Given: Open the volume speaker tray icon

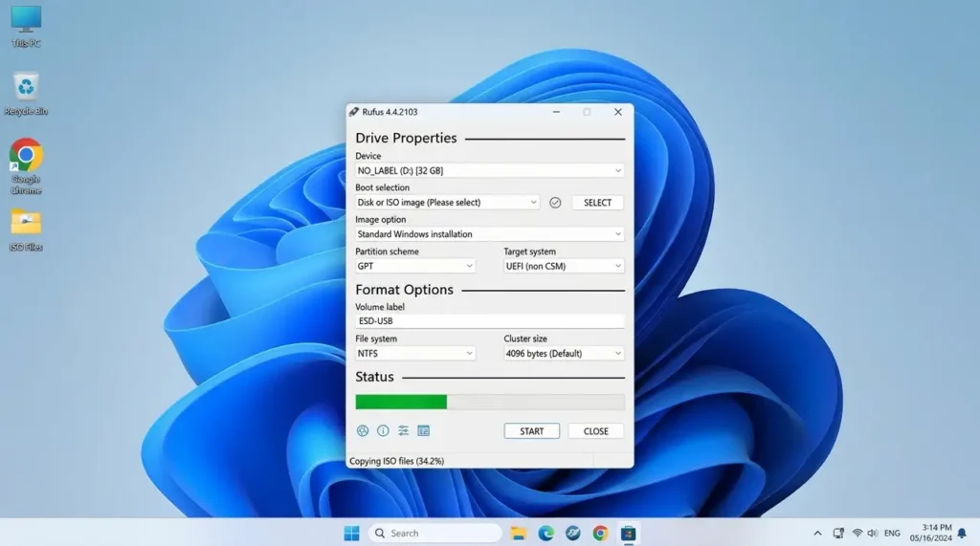Looking at the screenshot, I should 873,533.
